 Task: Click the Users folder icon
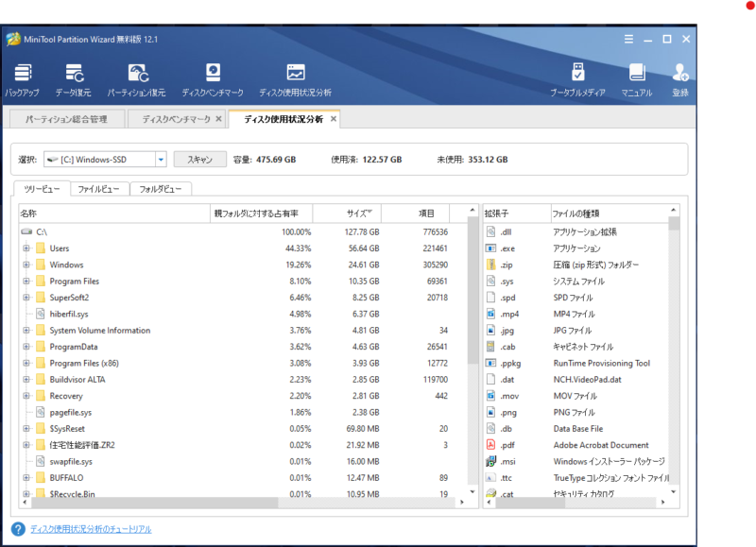point(41,248)
